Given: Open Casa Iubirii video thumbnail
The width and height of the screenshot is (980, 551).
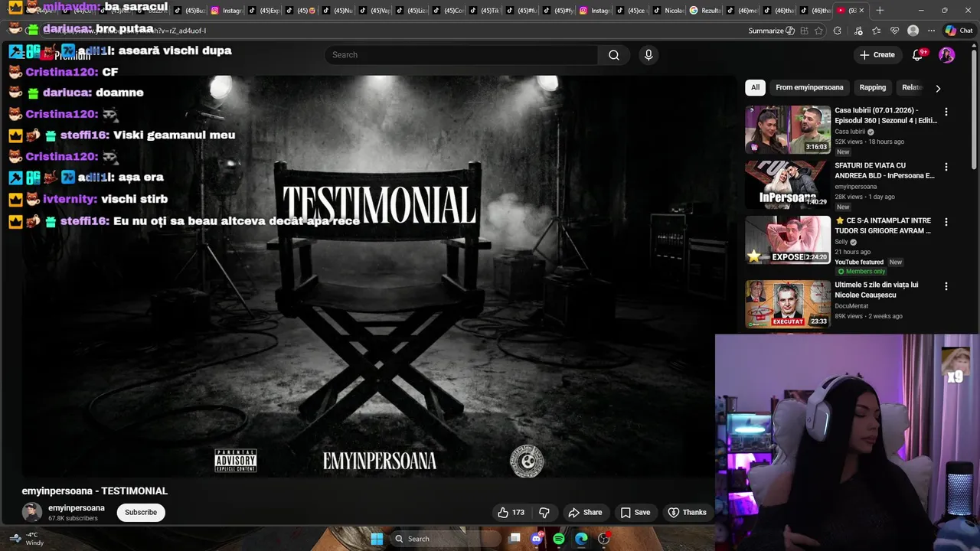Looking at the screenshot, I should 788,130.
